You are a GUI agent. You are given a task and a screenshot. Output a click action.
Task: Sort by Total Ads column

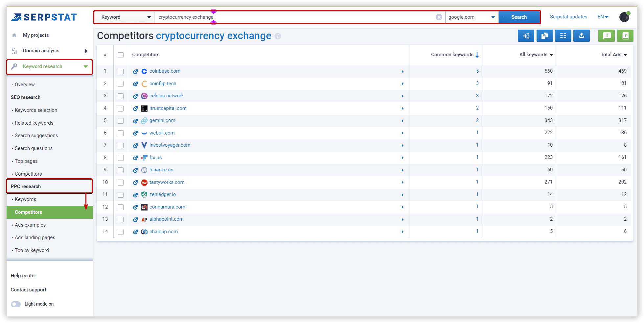point(613,55)
